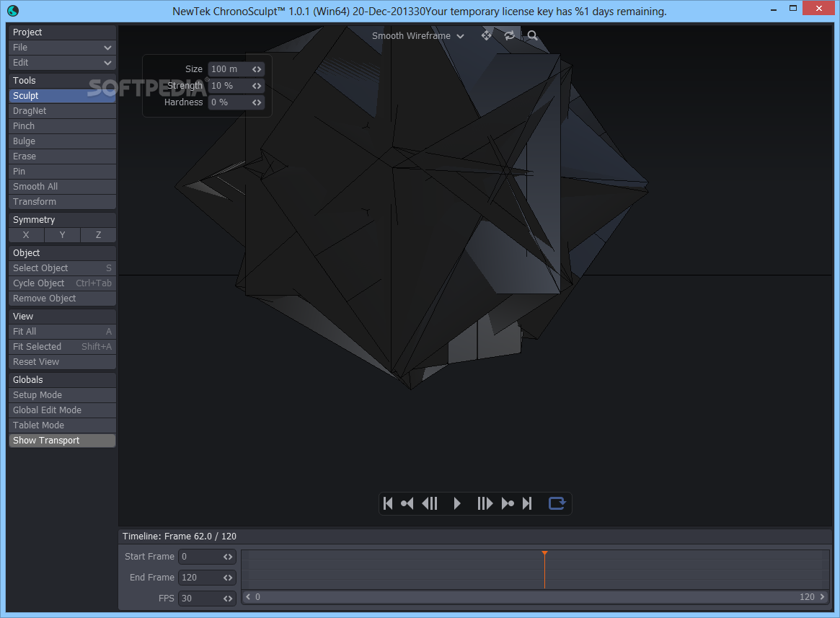The width and height of the screenshot is (840, 618).
Task: Click the Strength 10 % field
Action: pyautogui.click(x=236, y=86)
